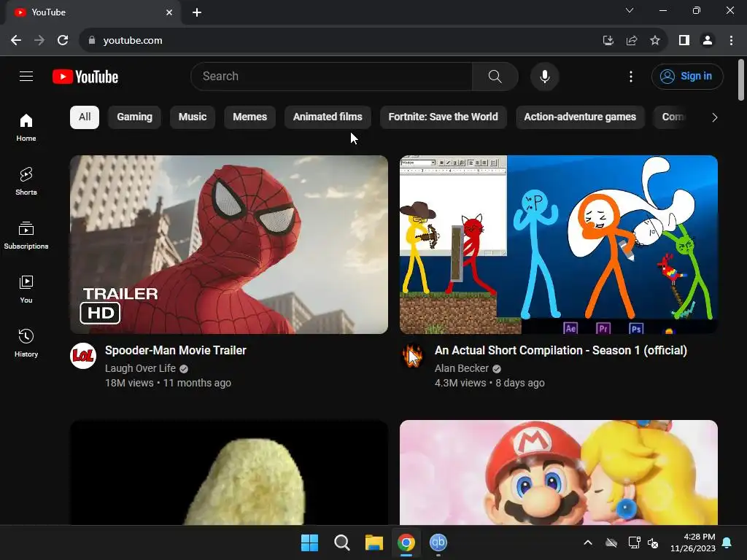This screenshot has height=560, width=747.
Task: Share this page icon
Action: pos(632,41)
